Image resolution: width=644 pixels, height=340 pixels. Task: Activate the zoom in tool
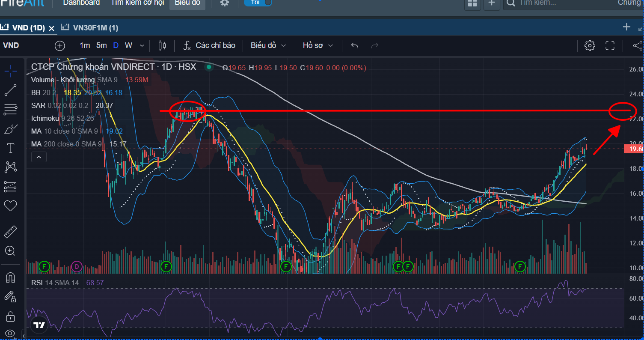pyautogui.click(x=10, y=251)
